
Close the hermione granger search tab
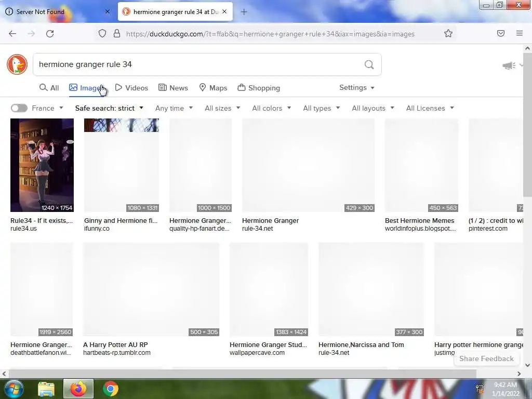[224, 11]
